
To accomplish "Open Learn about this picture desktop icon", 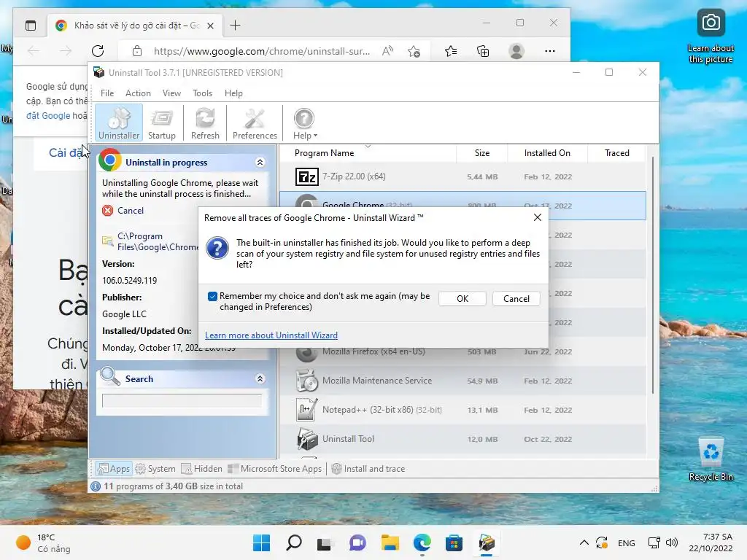I will tap(711, 36).
